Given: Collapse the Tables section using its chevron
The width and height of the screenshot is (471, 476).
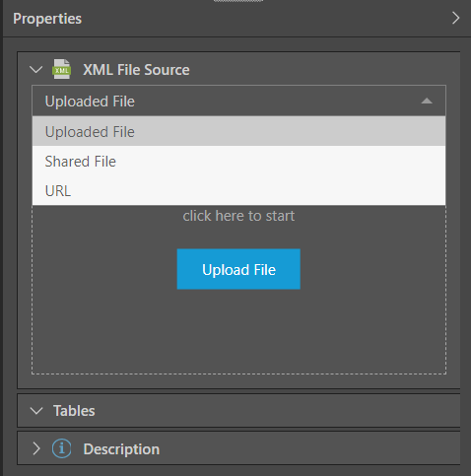Looking at the screenshot, I should coord(36,411).
